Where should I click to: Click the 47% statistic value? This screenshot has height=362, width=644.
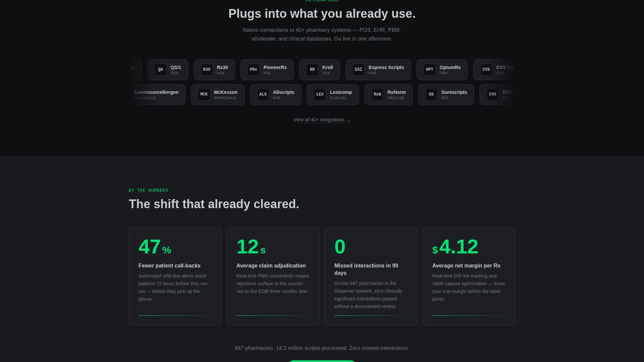(x=155, y=247)
